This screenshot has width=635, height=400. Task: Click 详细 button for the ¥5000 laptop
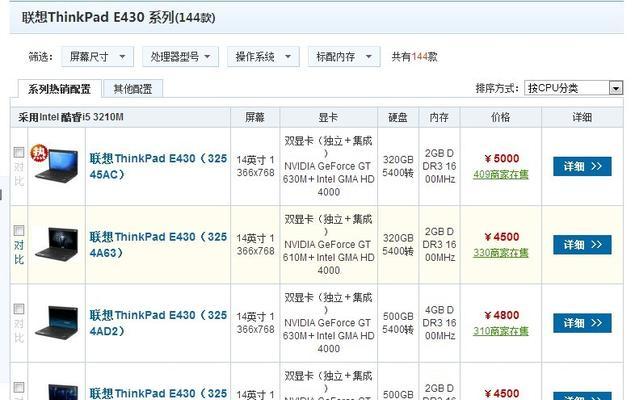(582, 166)
